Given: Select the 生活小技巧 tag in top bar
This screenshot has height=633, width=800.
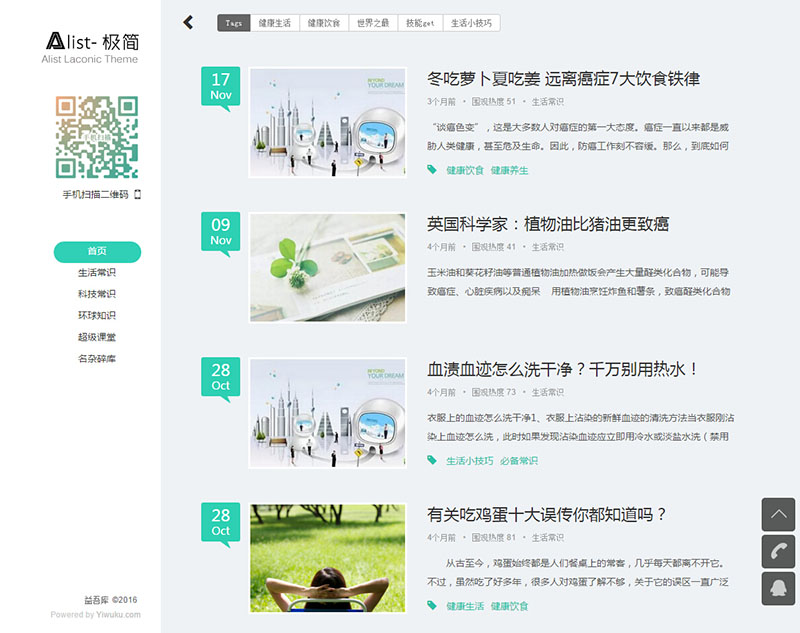Looking at the screenshot, I should [x=471, y=23].
